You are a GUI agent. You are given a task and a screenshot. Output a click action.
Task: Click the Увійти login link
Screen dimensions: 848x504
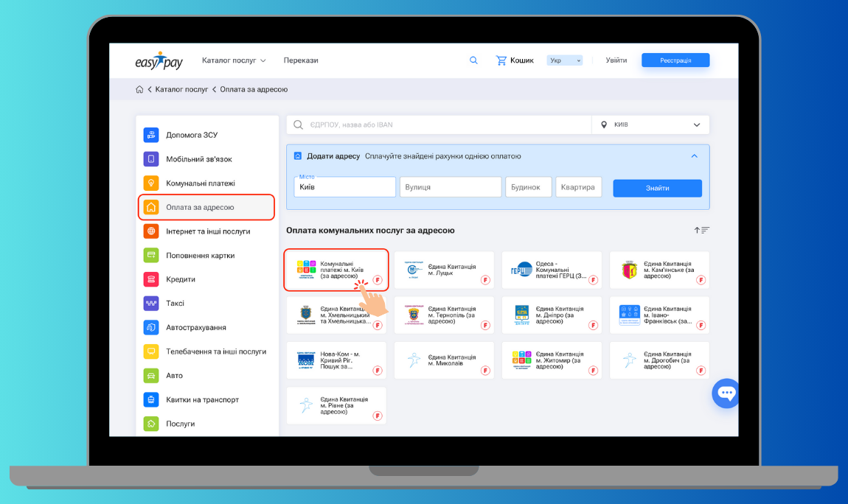[616, 60]
